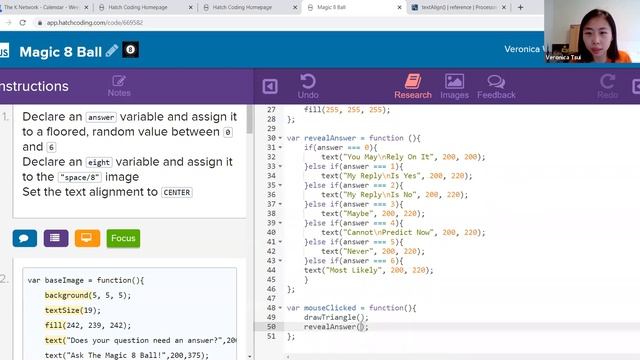Open the Feedback panel
640x360 pixels.
pyautogui.click(x=496, y=86)
